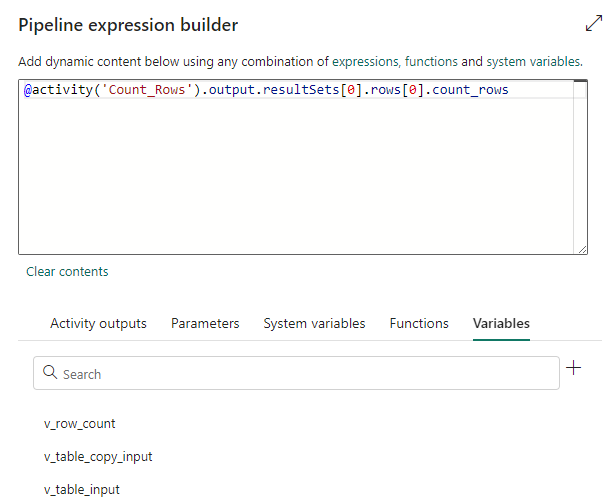
Task: Open the Parameters tab
Action: (205, 323)
